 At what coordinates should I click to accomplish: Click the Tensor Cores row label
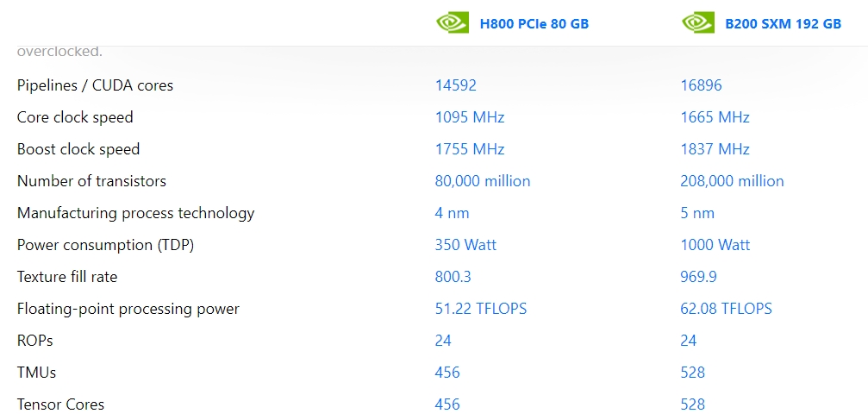pyautogui.click(x=60, y=404)
